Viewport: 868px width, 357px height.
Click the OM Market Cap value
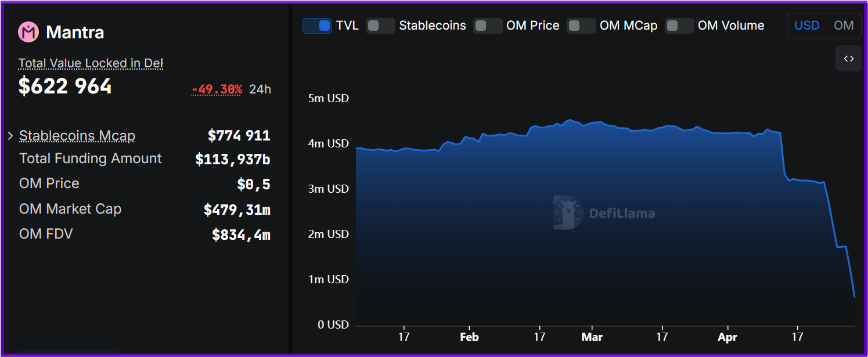click(x=237, y=210)
